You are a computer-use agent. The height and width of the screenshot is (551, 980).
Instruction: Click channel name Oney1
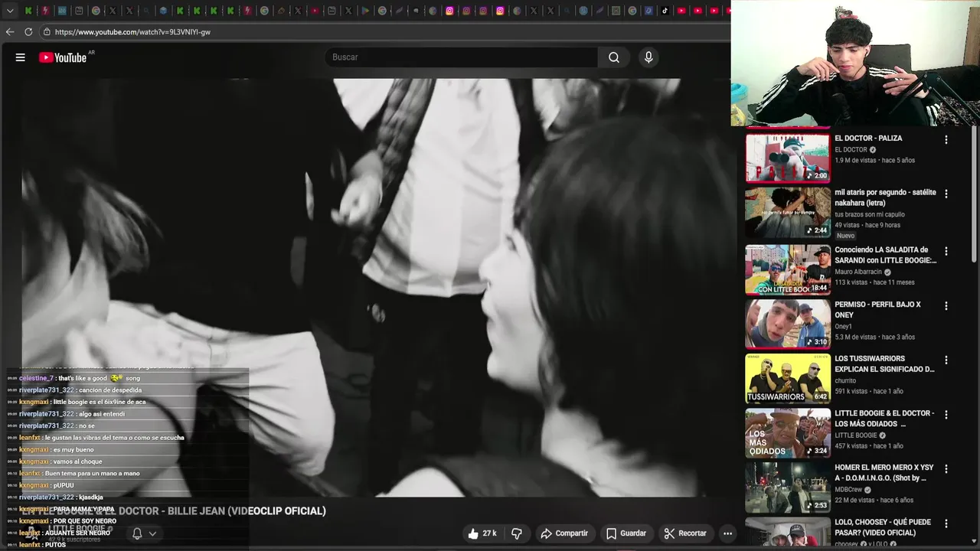click(x=843, y=326)
